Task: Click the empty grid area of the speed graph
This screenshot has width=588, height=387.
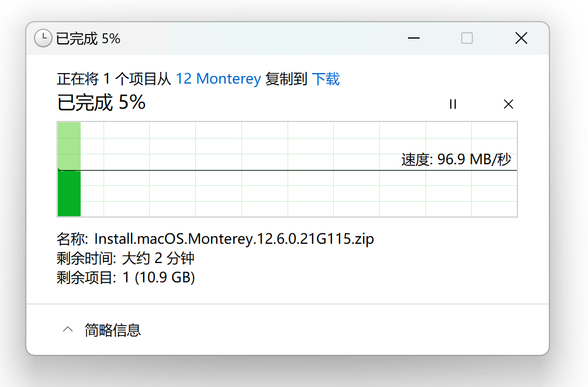Action: coord(263,193)
